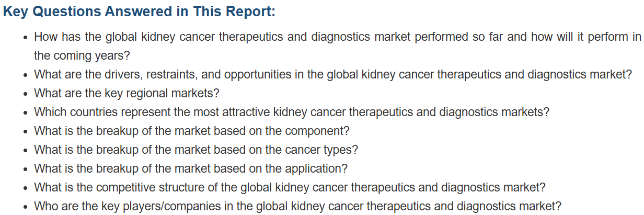The height and width of the screenshot is (215, 644).
Task: Click the bullet before the competitive structure question
Action: (x=26, y=188)
